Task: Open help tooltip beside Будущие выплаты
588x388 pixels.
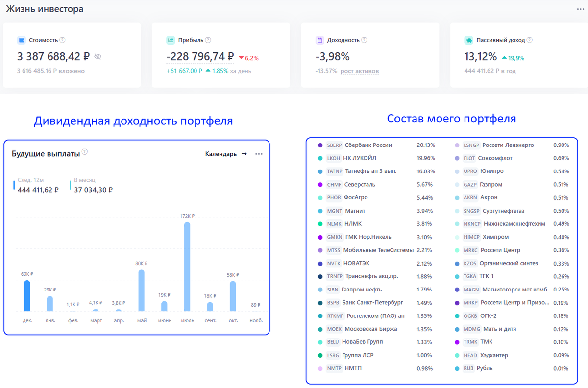Action: 85,152
